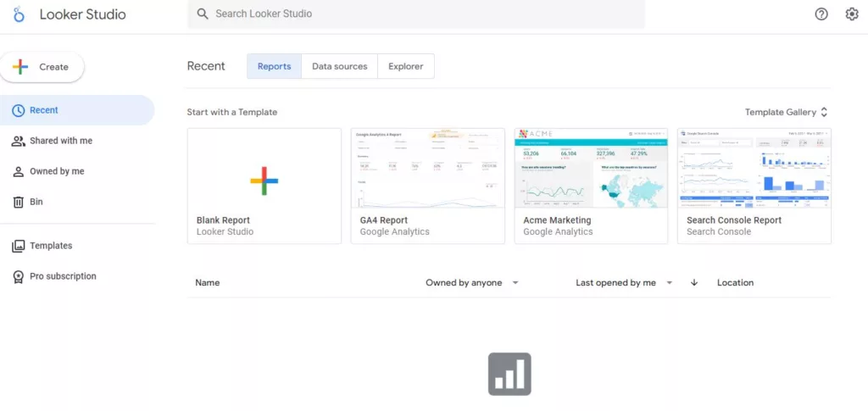Click the people icon for Shared with me

pyautogui.click(x=19, y=141)
